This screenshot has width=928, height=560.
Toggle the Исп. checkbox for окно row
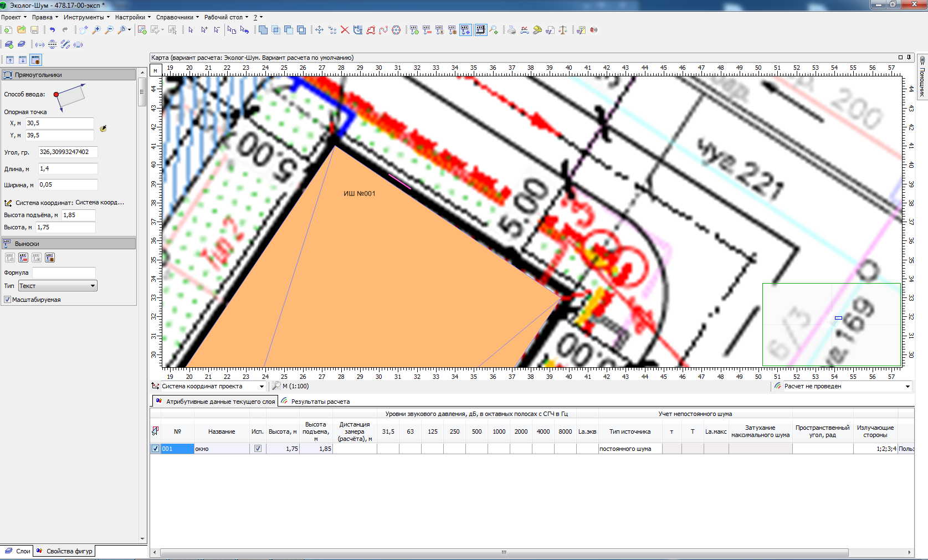pos(258,449)
